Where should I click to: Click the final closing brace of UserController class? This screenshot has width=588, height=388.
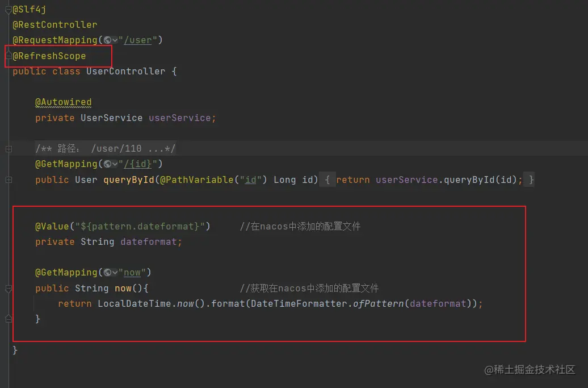15,350
